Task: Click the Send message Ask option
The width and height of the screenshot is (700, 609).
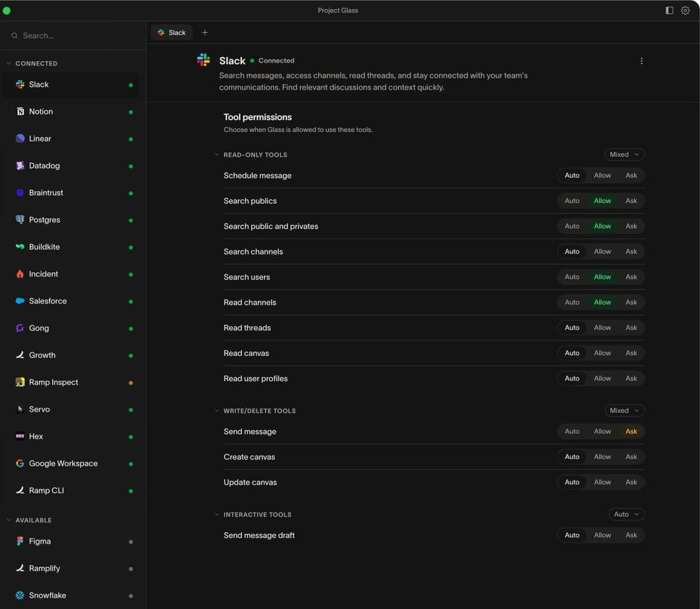Action: pyautogui.click(x=631, y=431)
